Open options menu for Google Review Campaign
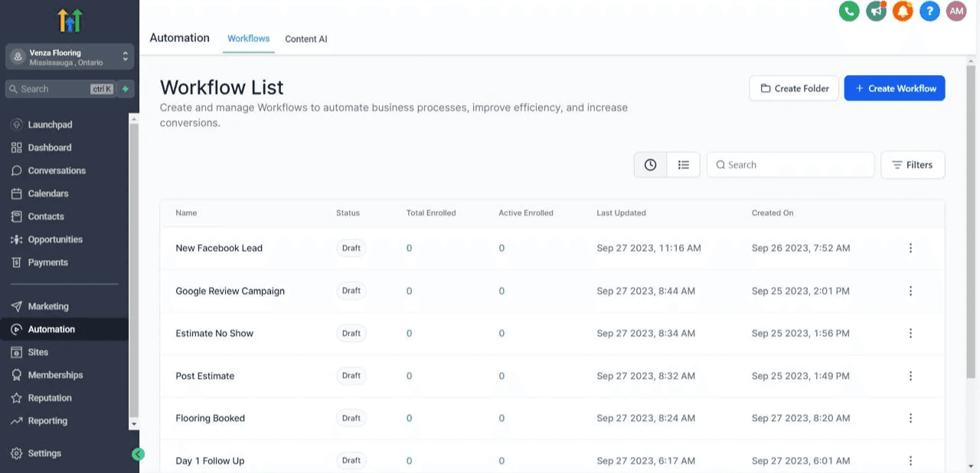Viewport: 980px width, 473px height. click(x=910, y=291)
